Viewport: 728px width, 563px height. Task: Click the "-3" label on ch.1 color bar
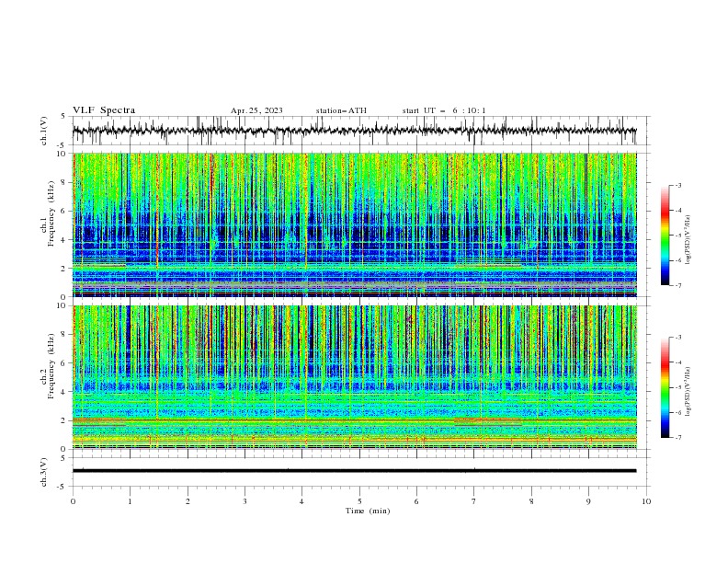(x=677, y=185)
